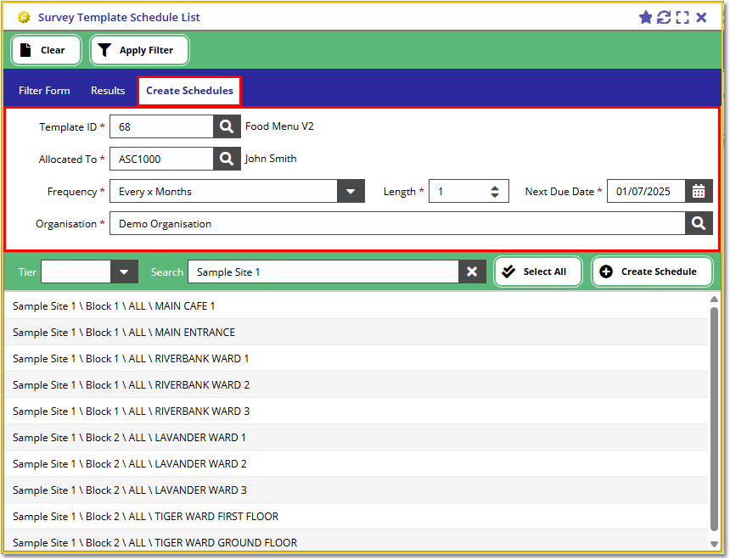Search templates with Template ID magnifier icon
This screenshot has width=730, height=560.
(227, 126)
